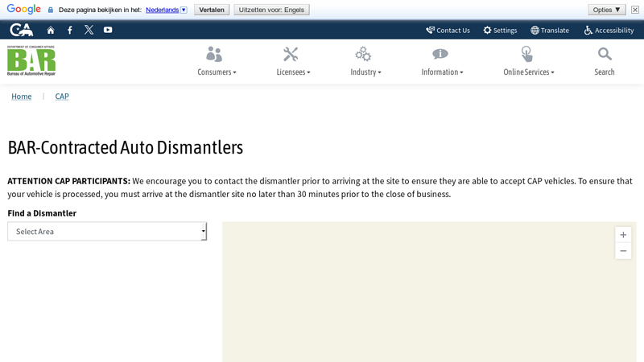Zoom in on the map
The height and width of the screenshot is (362, 644).
[623, 235]
